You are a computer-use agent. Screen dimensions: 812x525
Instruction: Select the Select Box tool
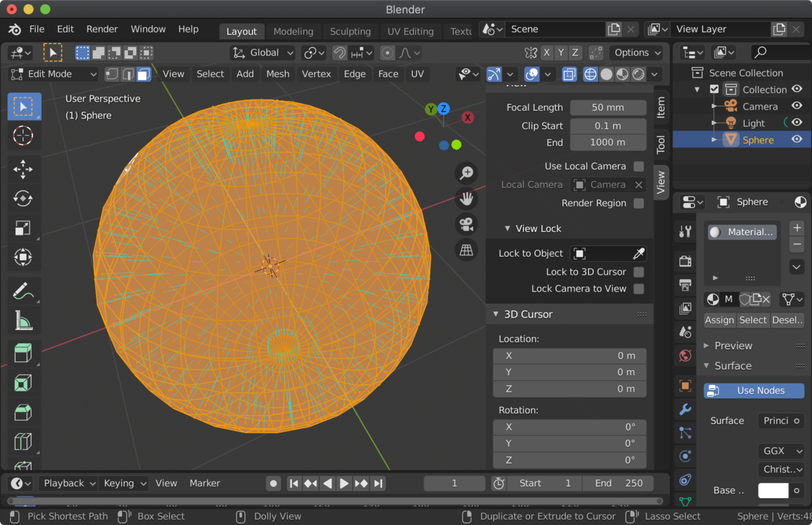click(24, 107)
